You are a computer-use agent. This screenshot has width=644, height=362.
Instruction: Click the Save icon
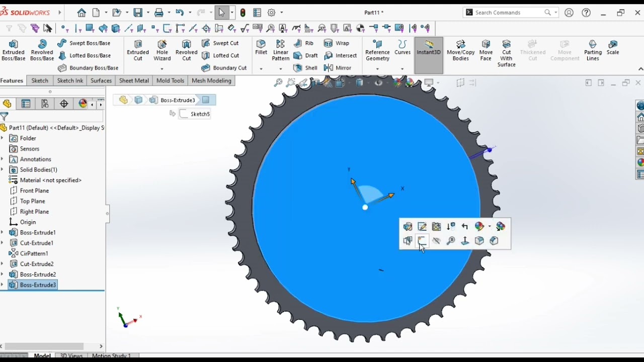pyautogui.click(x=138, y=13)
